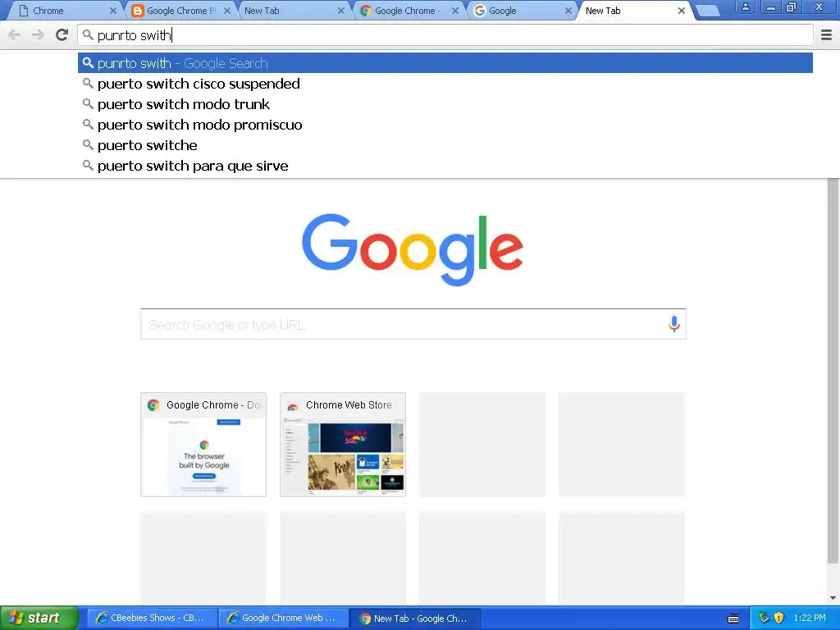The width and height of the screenshot is (840, 630).
Task: Close the inactive New Tab tab
Action: (340, 11)
